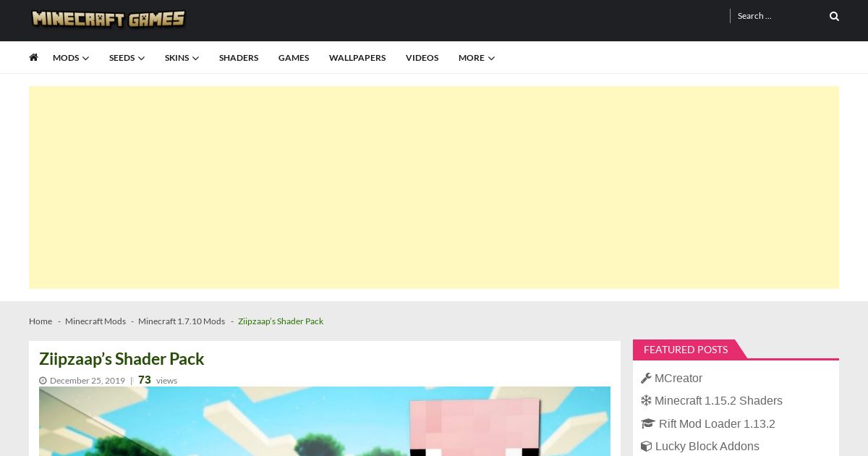The image size is (868, 456).
Task: Click the yellow advertisement banner
Action: click(434, 187)
